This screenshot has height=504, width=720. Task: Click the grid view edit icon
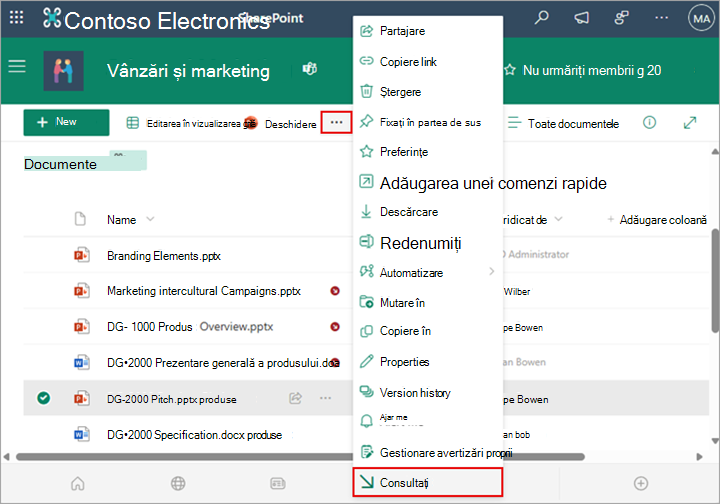click(x=133, y=123)
